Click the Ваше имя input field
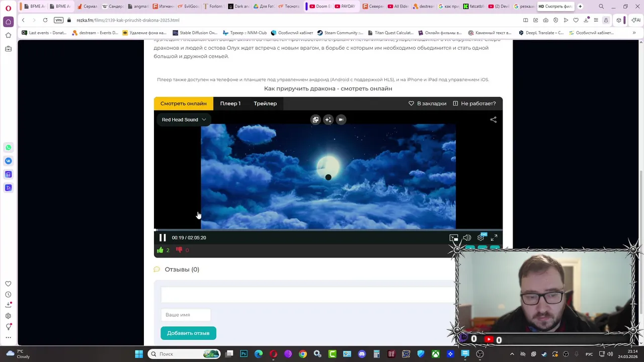This screenshot has height=362, width=644. (x=186, y=315)
